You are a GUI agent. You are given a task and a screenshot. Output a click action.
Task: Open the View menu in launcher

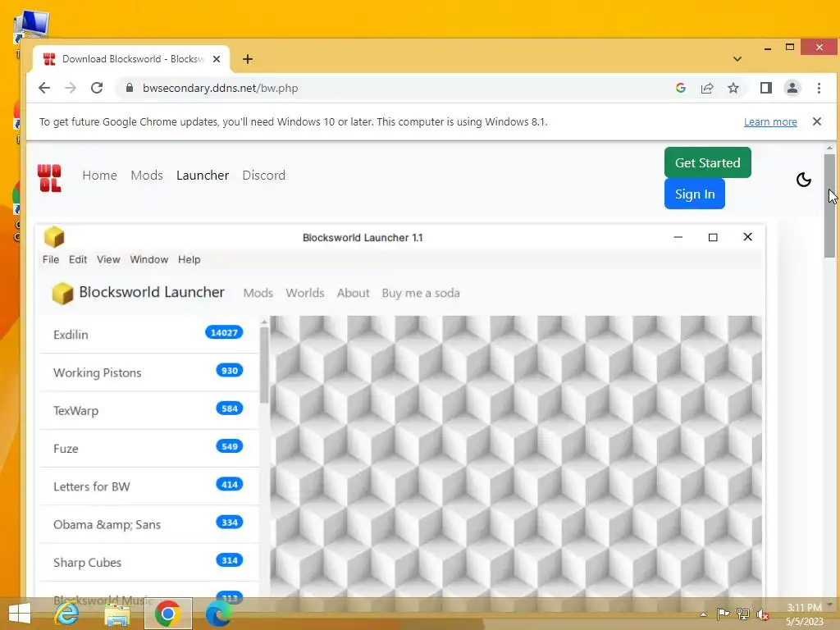coord(108,259)
